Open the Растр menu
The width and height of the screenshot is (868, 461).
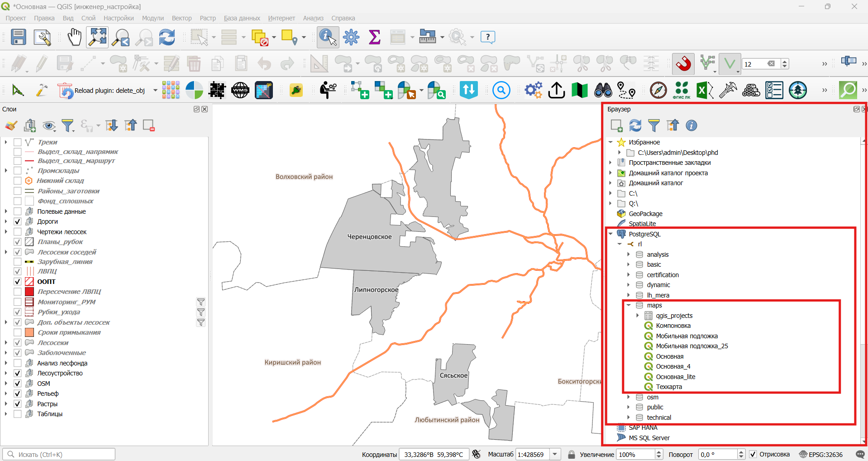(x=208, y=18)
